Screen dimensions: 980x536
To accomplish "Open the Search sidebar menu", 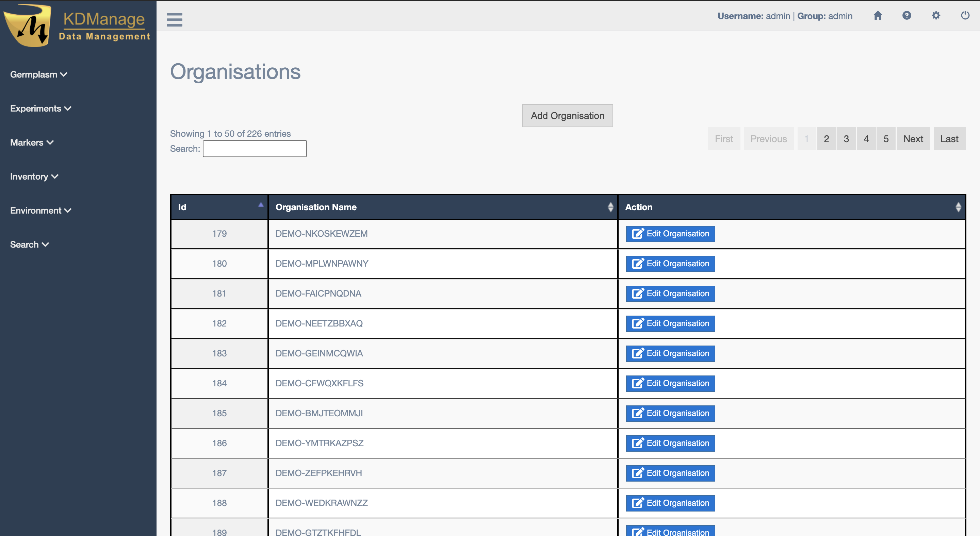I will point(29,245).
